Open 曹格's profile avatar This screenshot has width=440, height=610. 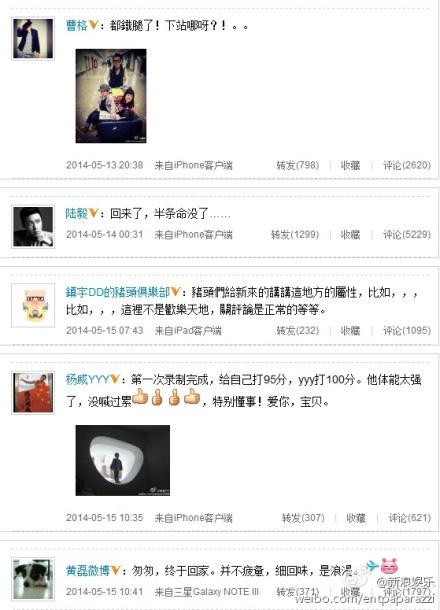[x=33, y=39]
